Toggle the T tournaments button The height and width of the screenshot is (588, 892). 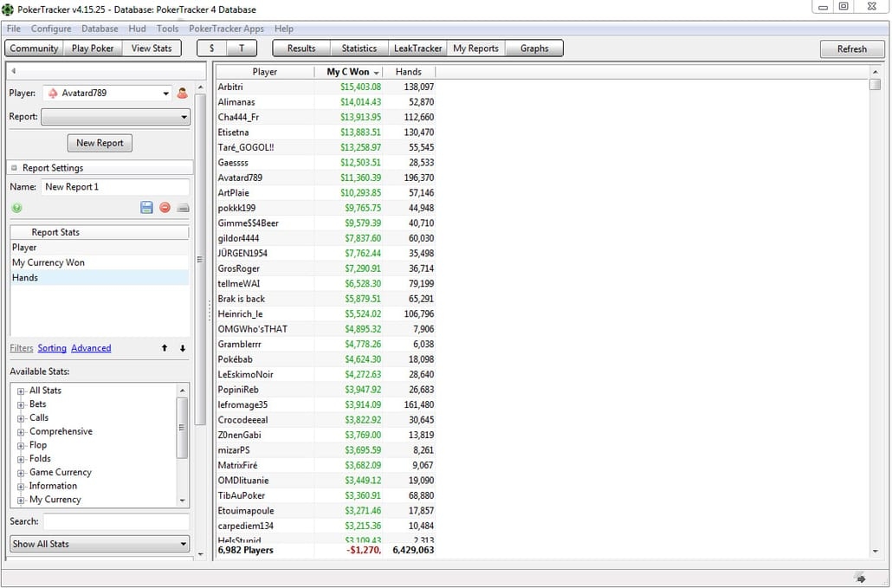[242, 48]
